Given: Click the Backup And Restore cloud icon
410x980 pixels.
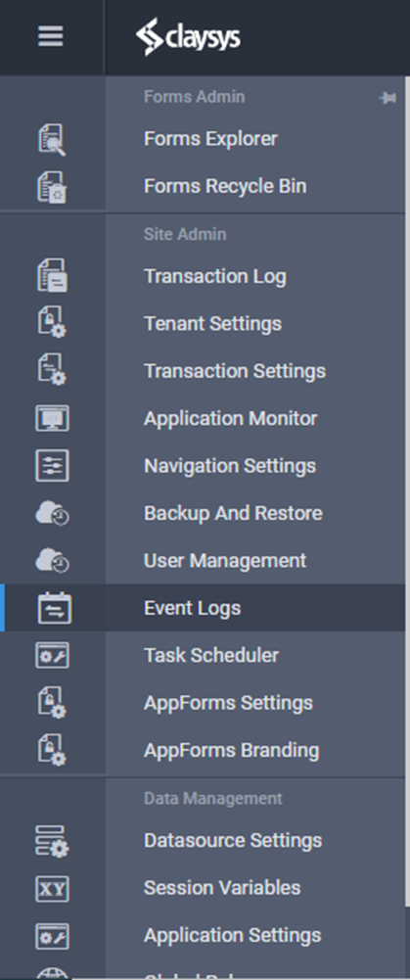Looking at the screenshot, I should [52, 514].
